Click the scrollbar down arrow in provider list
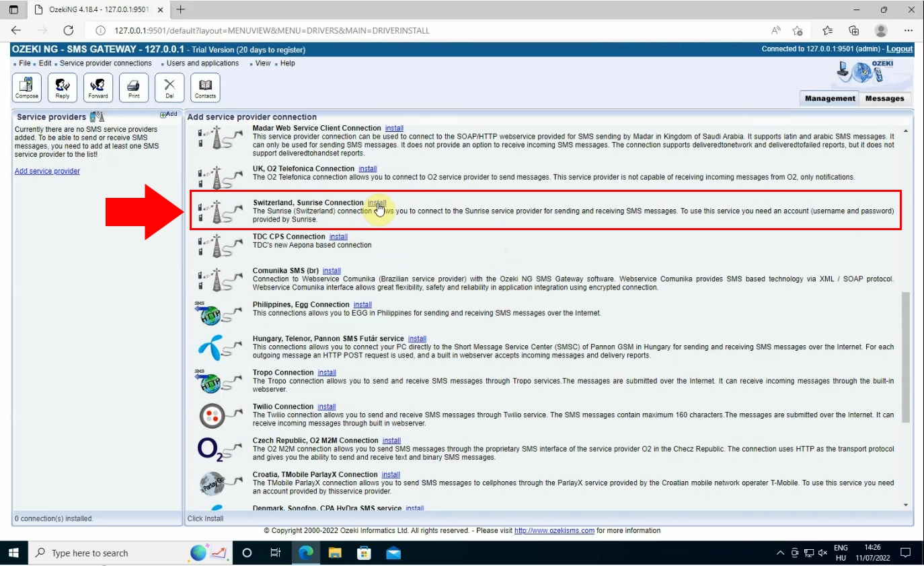The width and height of the screenshot is (924, 566). (x=905, y=505)
